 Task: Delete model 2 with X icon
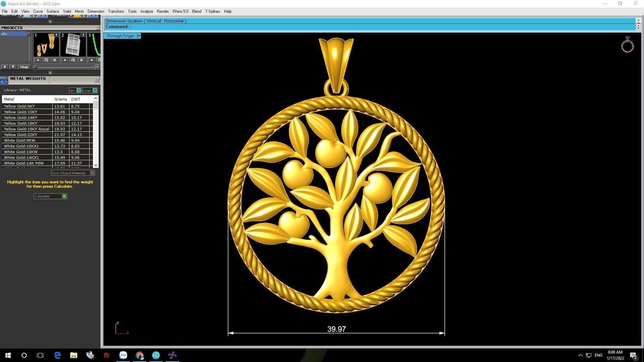[82, 60]
